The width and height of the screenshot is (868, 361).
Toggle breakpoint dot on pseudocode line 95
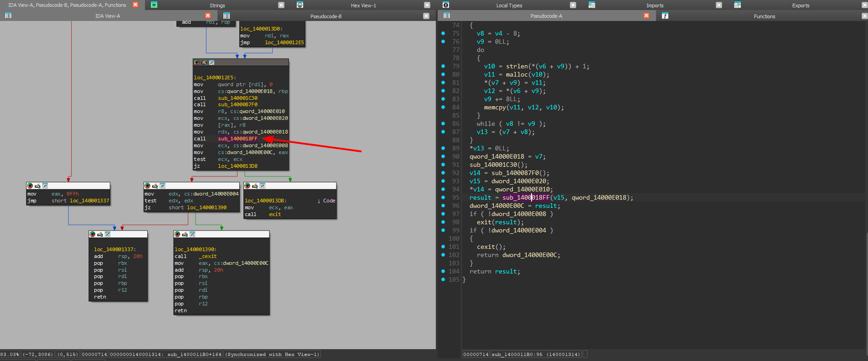click(443, 197)
